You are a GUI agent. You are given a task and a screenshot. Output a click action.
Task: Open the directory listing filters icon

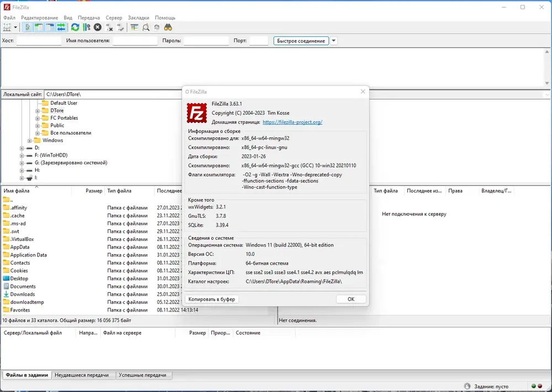click(x=134, y=28)
